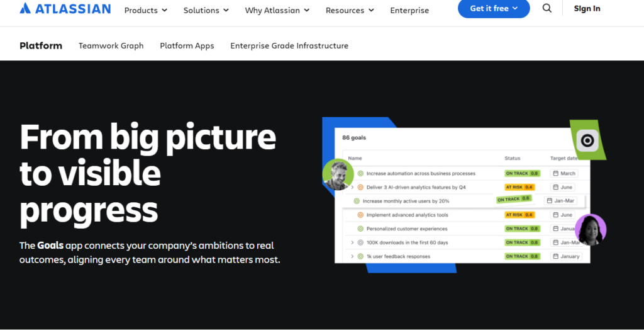Image resolution: width=644 pixels, height=330 pixels.
Task: Click the Target date column header
Action: [x=564, y=159]
